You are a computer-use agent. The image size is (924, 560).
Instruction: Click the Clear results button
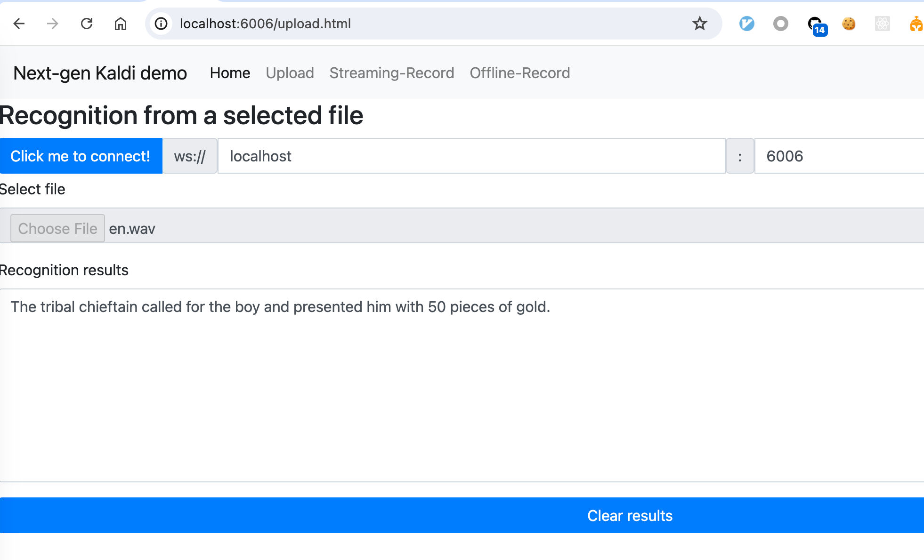click(462, 515)
